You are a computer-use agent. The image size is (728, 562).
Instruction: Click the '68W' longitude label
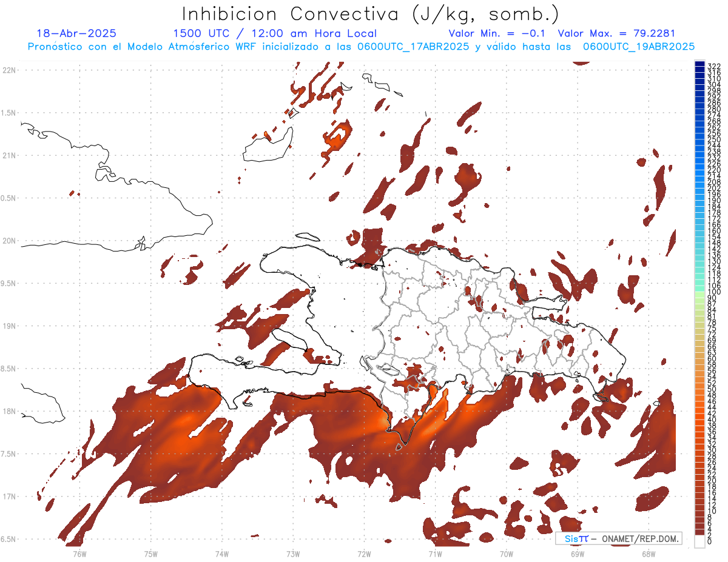coord(649,554)
